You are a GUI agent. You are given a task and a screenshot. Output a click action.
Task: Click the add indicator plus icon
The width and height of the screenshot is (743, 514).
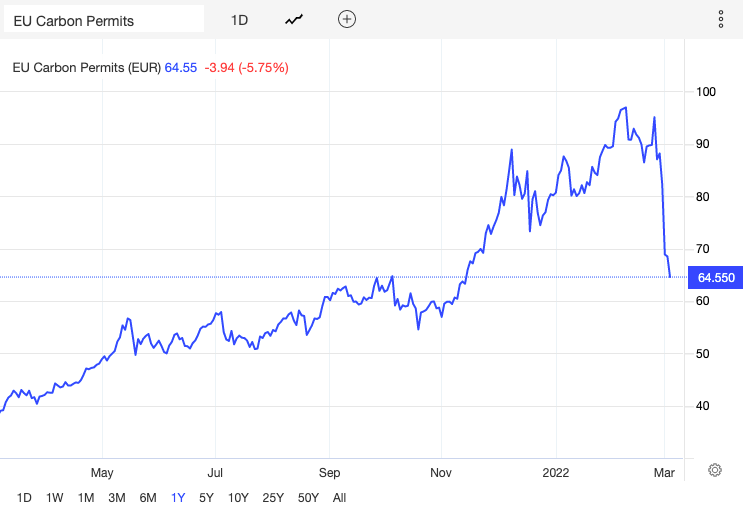[347, 19]
